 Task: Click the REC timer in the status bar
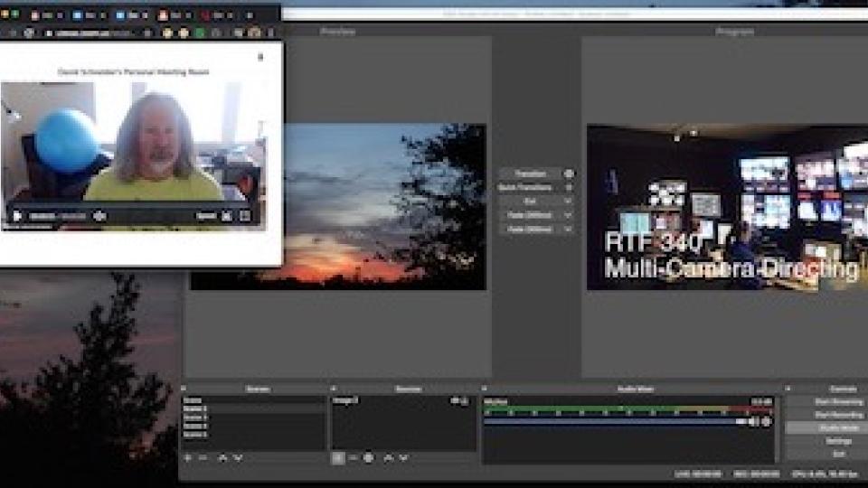point(756,474)
